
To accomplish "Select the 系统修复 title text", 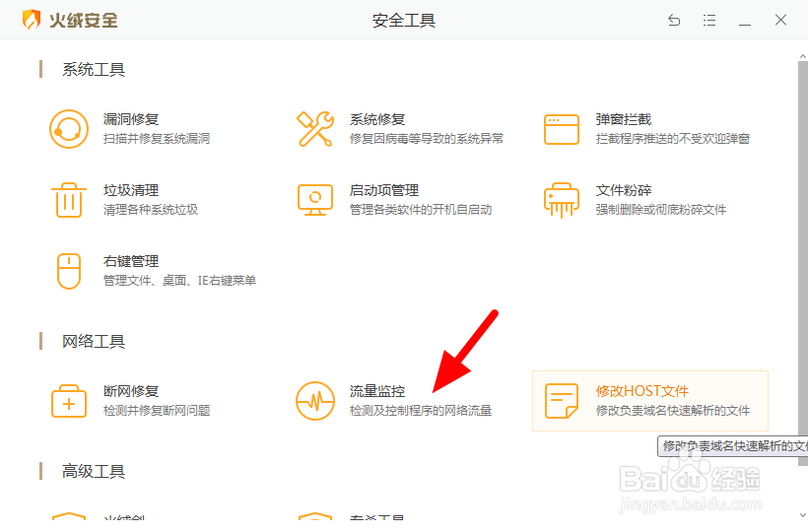I will (377, 119).
